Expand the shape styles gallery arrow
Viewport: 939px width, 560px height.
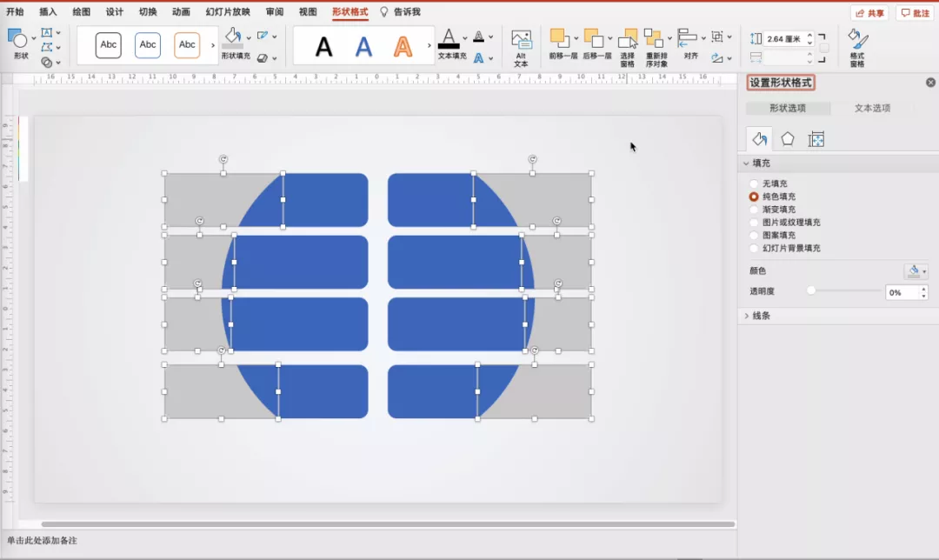213,45
